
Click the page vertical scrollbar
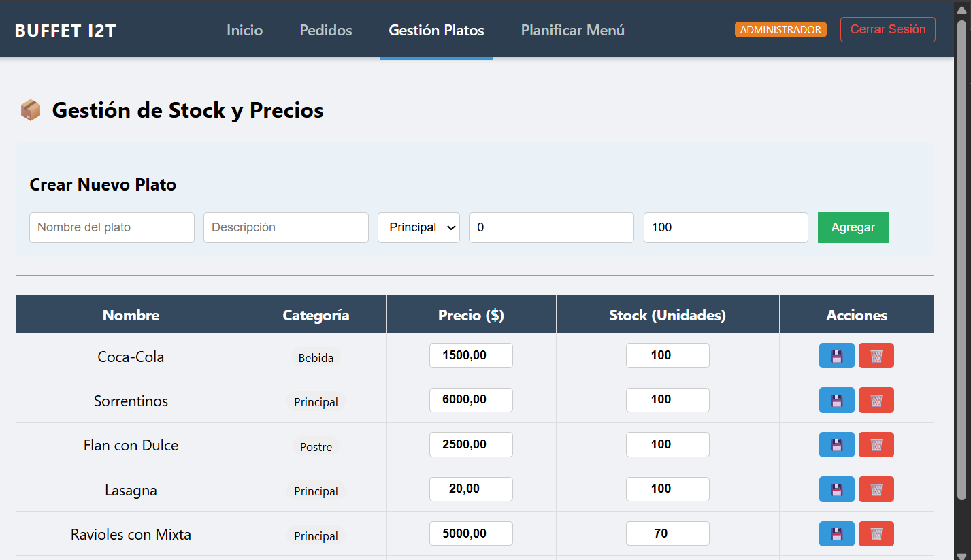pyautogui.click(x=961, y=259)
